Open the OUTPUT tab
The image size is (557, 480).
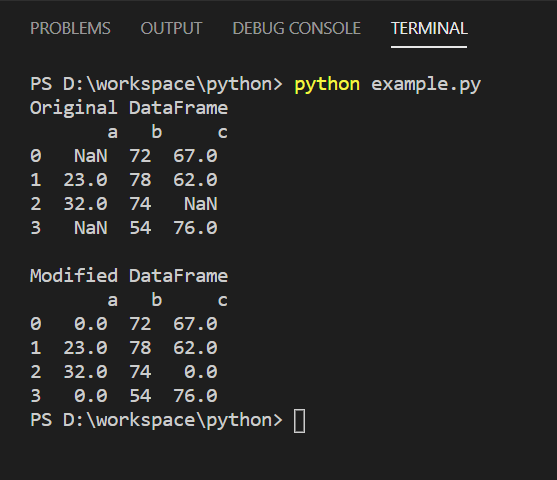tap(171, 28)
